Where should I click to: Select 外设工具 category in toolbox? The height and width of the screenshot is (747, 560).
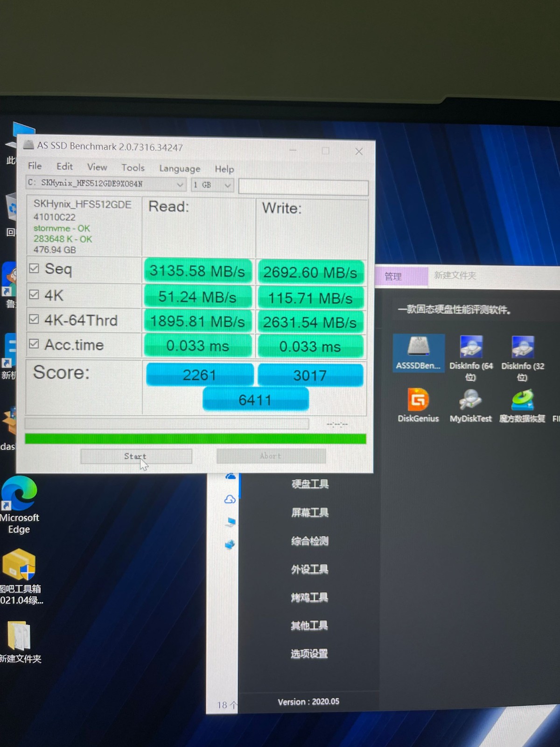[310, 569]
